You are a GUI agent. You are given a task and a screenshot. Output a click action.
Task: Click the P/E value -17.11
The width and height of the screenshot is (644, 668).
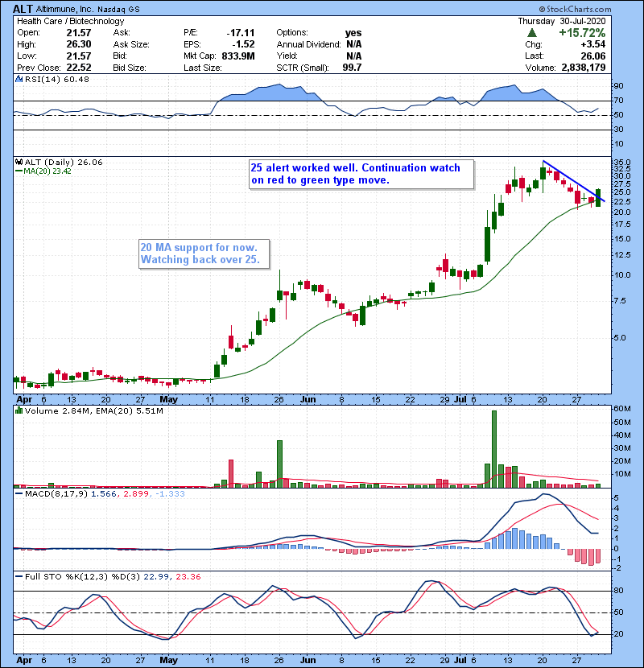click(241, 33)
